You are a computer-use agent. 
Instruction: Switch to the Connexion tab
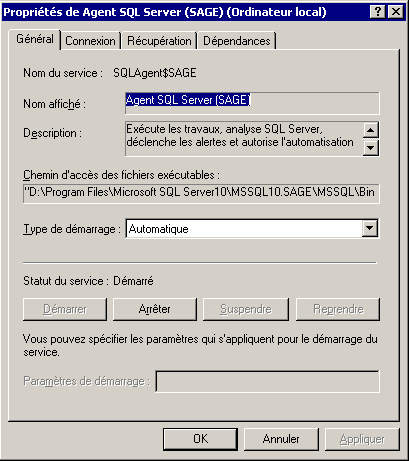click(90, 41)
